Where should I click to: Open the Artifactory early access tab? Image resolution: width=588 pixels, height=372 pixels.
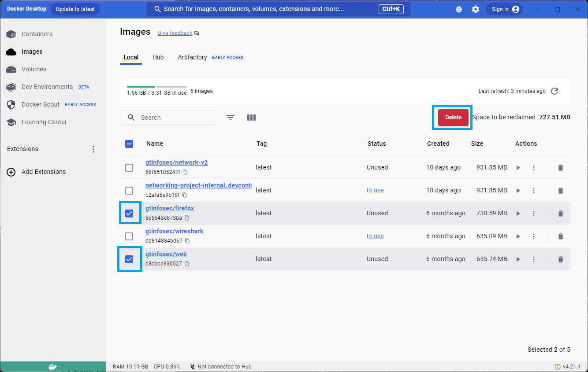[192, 57]
